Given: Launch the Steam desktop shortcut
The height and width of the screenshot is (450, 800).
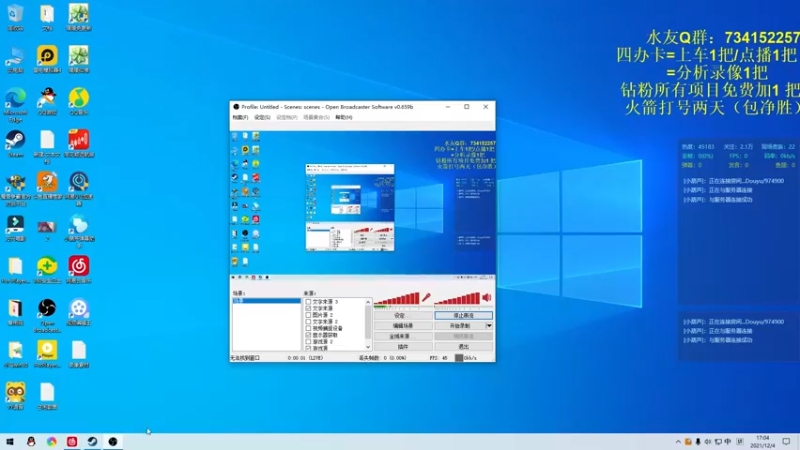Looking at the screenshot, I should (15, 143).
